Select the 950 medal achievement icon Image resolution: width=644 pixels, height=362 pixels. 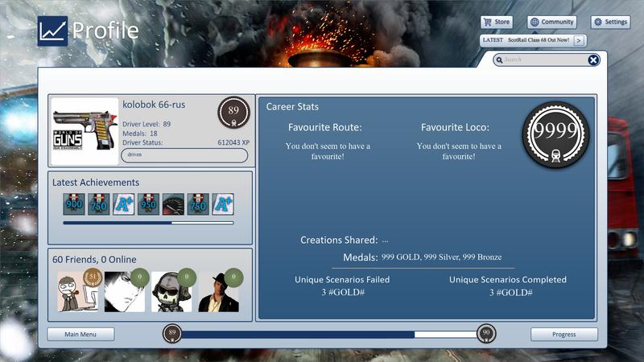pos(148,204)
